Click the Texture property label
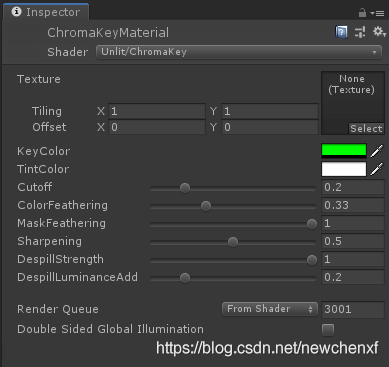 pos(39,79)
